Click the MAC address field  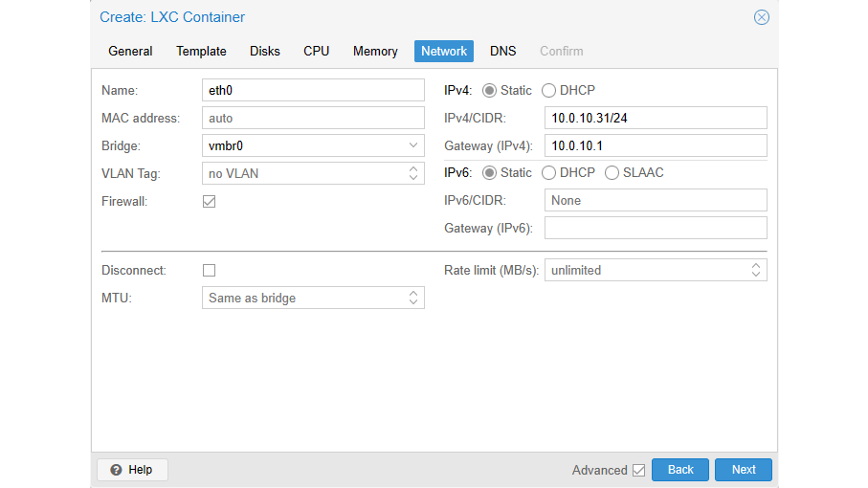click(313, 118)
